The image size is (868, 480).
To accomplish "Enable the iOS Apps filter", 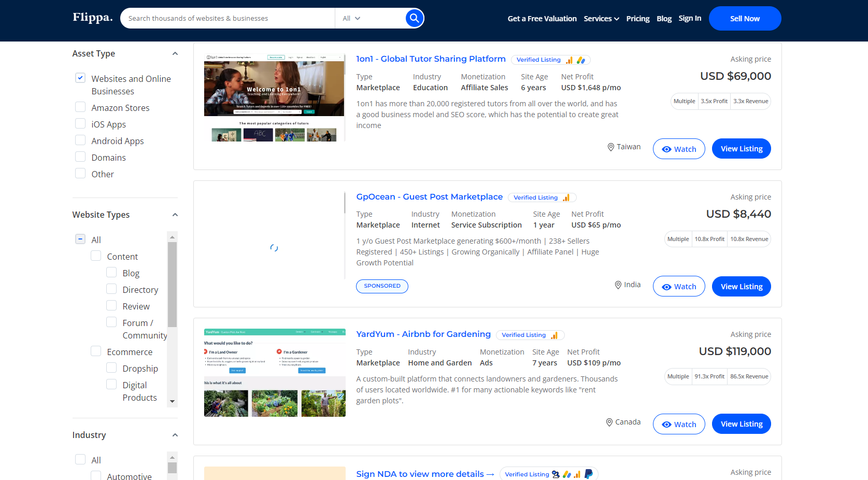I will pyautogui.click(x=80, y=123).
